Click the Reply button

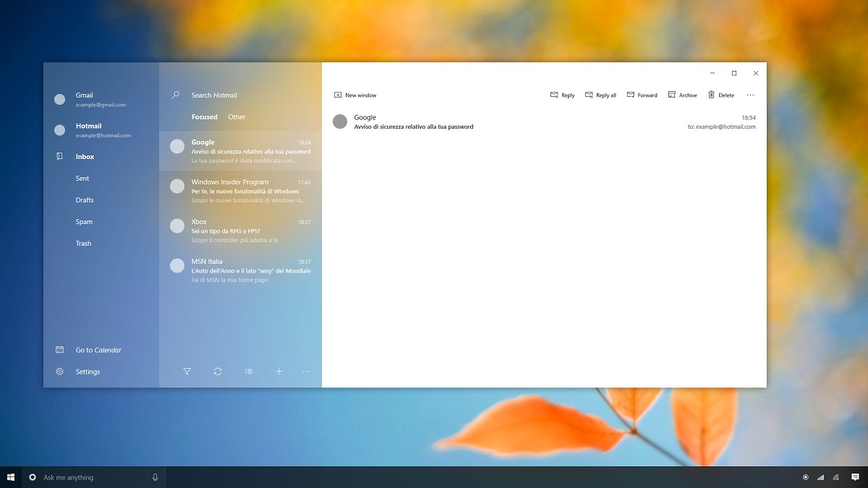tap(562, 95)
